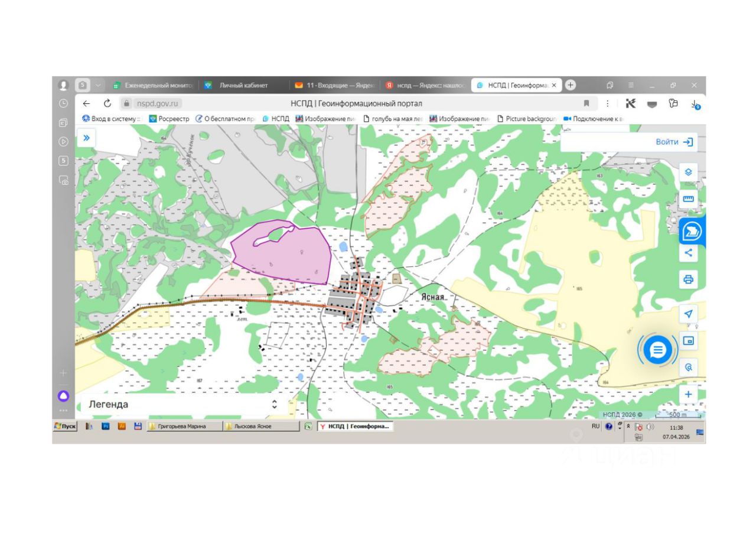Launch Photoshop from quick launch
The image size is (756, 534).
[x=106, y=426]
